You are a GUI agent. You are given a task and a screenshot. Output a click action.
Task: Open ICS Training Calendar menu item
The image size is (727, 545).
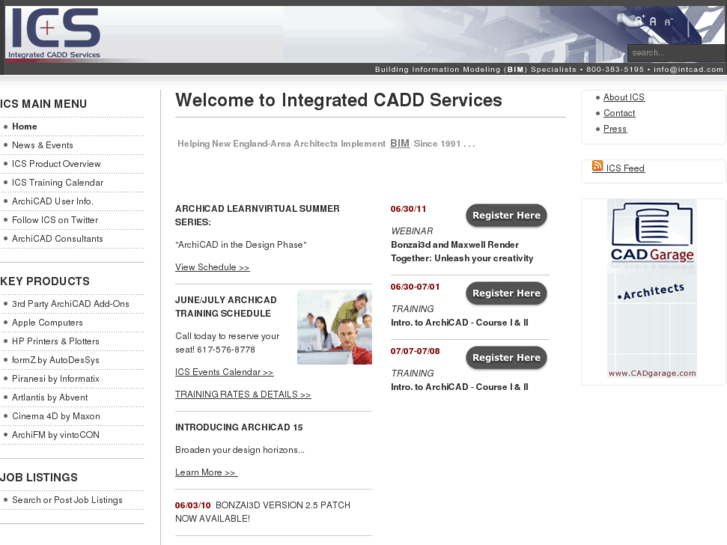(57, 183)
